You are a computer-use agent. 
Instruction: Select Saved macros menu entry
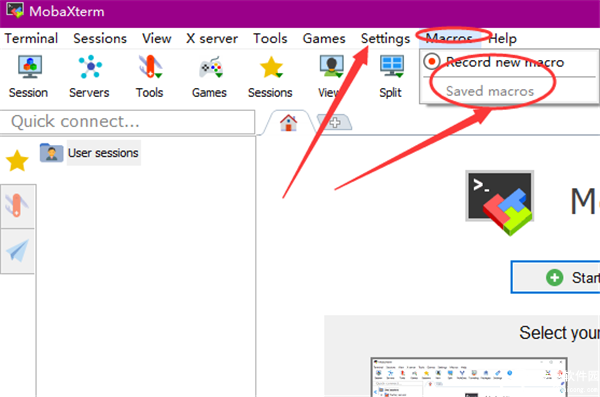tap(490, 91)
